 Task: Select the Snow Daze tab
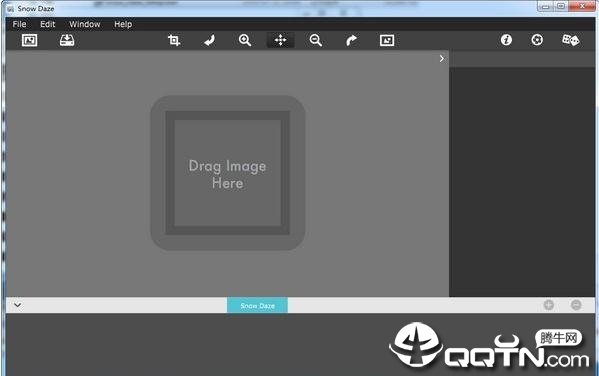[257, 305]
